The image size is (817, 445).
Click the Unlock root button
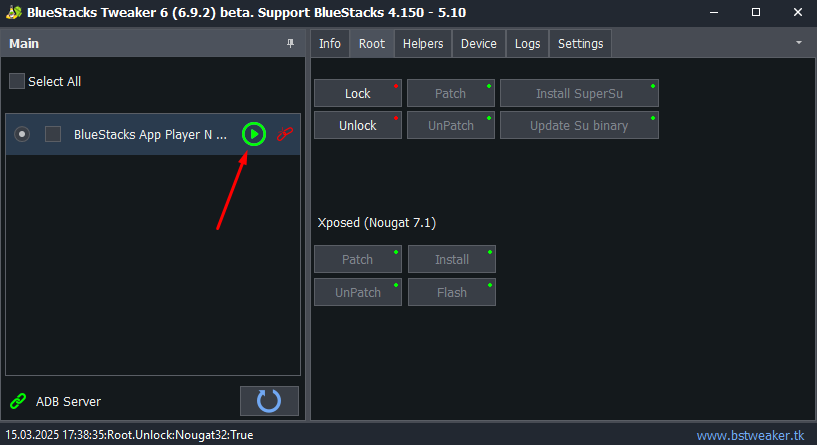[357, 125]
